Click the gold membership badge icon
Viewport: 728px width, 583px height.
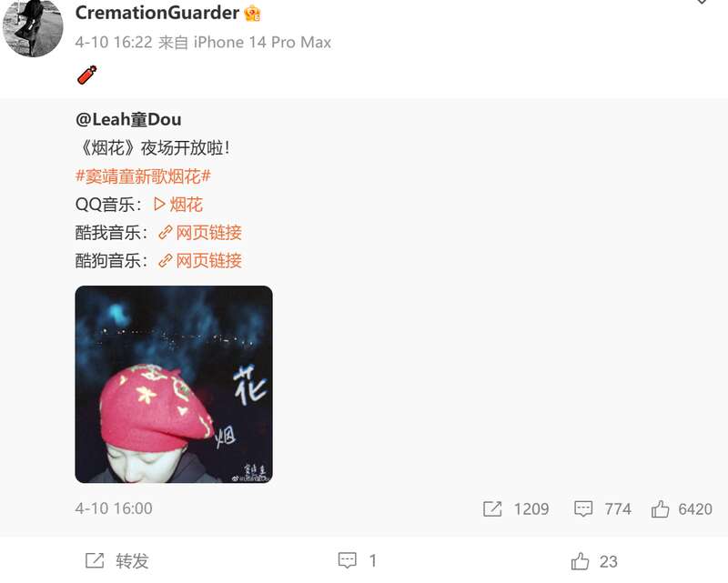[253, 13]
